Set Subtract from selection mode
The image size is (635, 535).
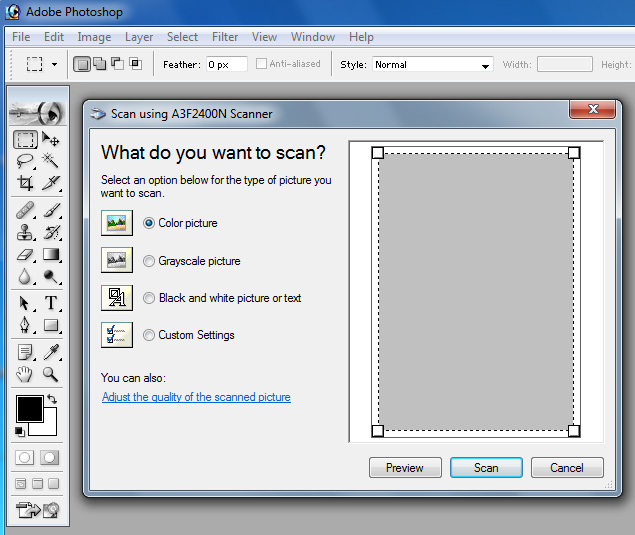coord(117,64)
